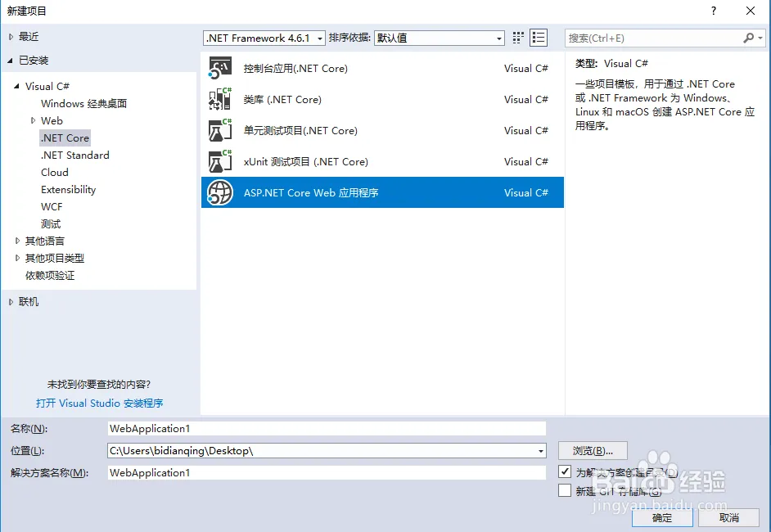Collapse the Visual C# tree node
This screenshot has height=532, width=771.
(x=16, y=86)
